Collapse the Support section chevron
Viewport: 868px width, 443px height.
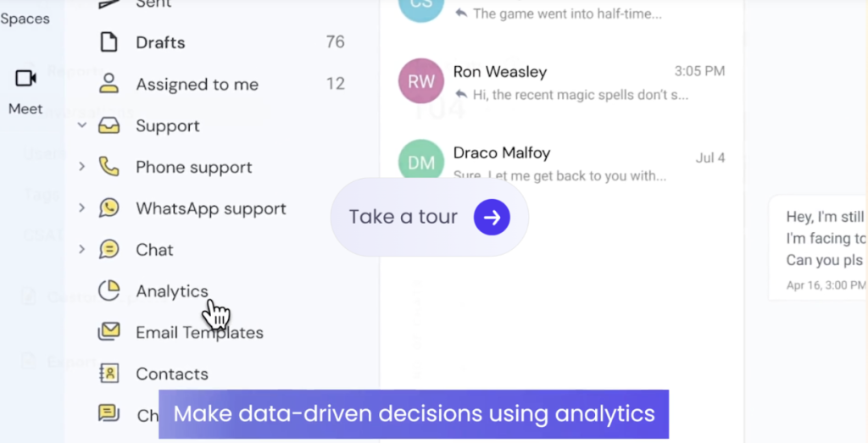coord(82,126)
